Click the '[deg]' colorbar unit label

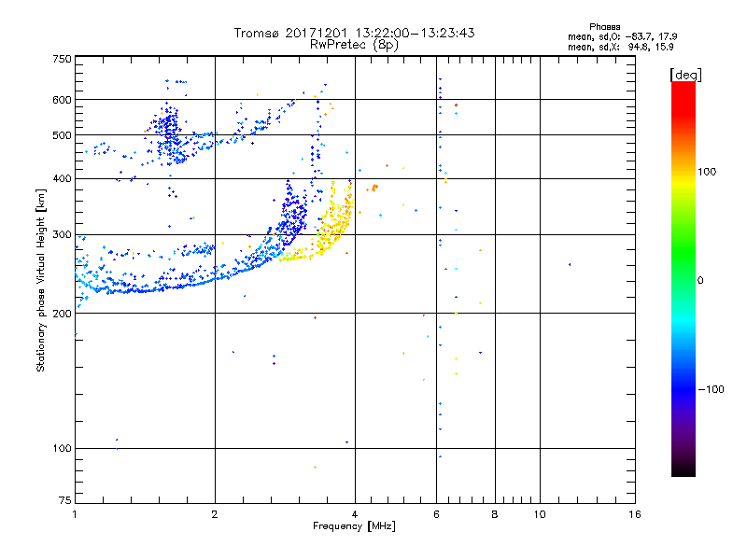click(x=685, y=76)
